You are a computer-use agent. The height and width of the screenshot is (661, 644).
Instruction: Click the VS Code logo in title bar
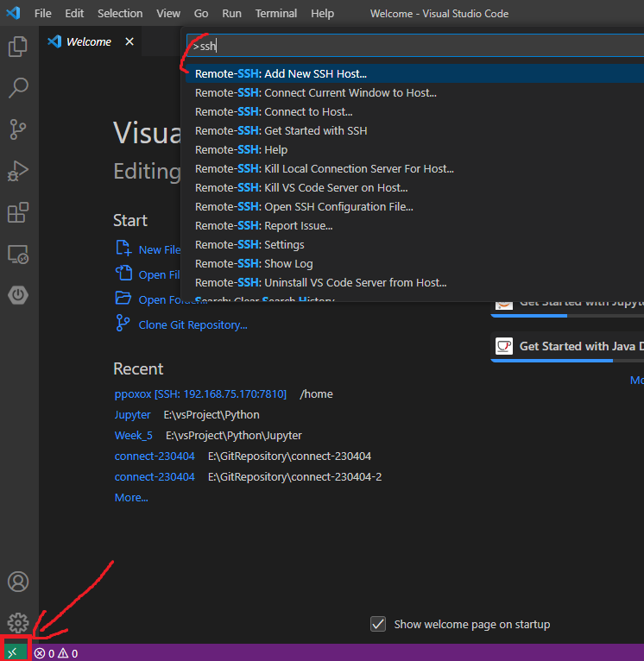coord(13,13)
